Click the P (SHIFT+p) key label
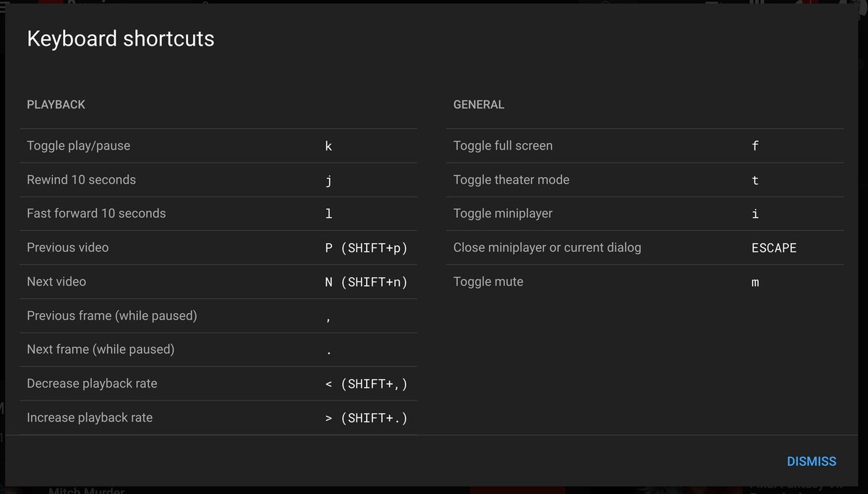 click(367, 248)
